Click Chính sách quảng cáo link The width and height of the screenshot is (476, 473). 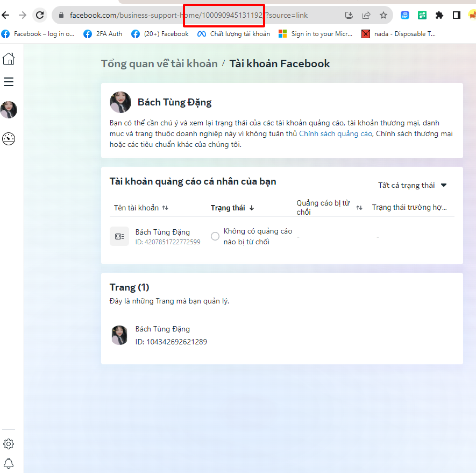pyautogui.click(x=336, y=133)
